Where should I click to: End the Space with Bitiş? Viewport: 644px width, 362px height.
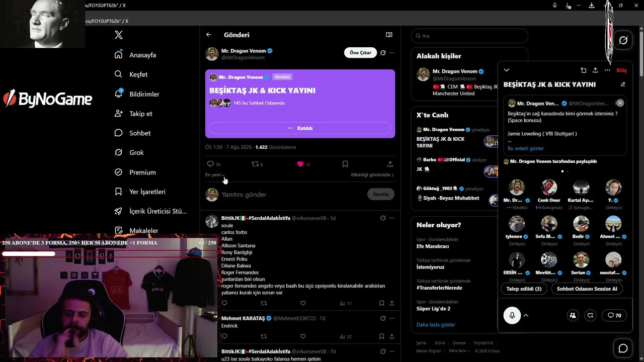tap(621, 70)
